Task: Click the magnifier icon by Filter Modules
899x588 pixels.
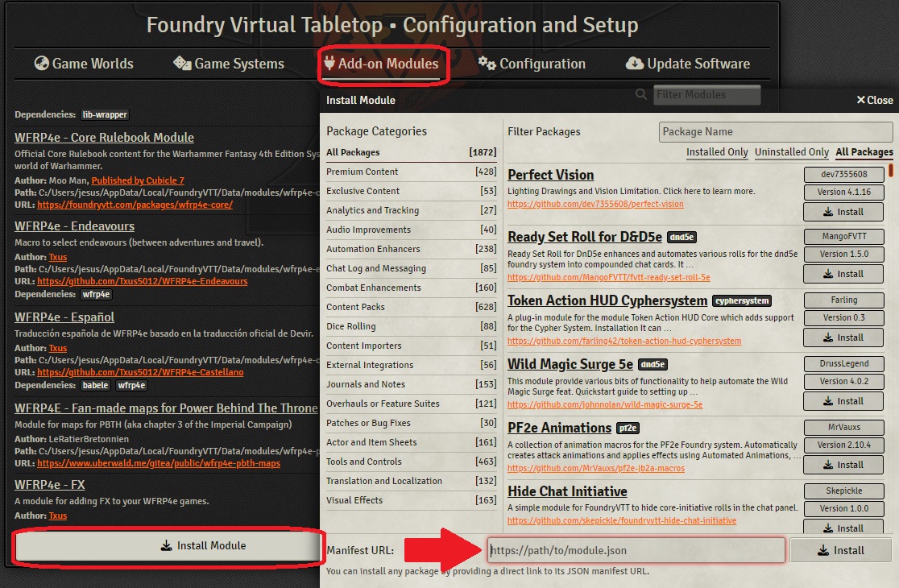Action: 641,94
